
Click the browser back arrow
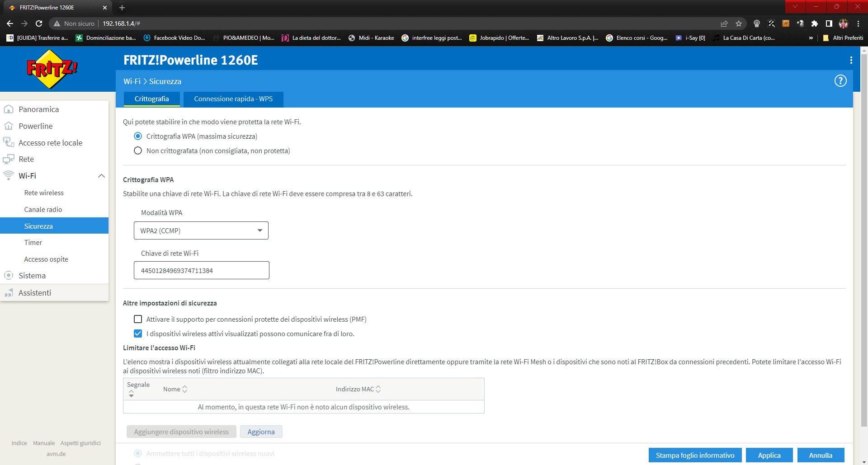coord(10,23)
